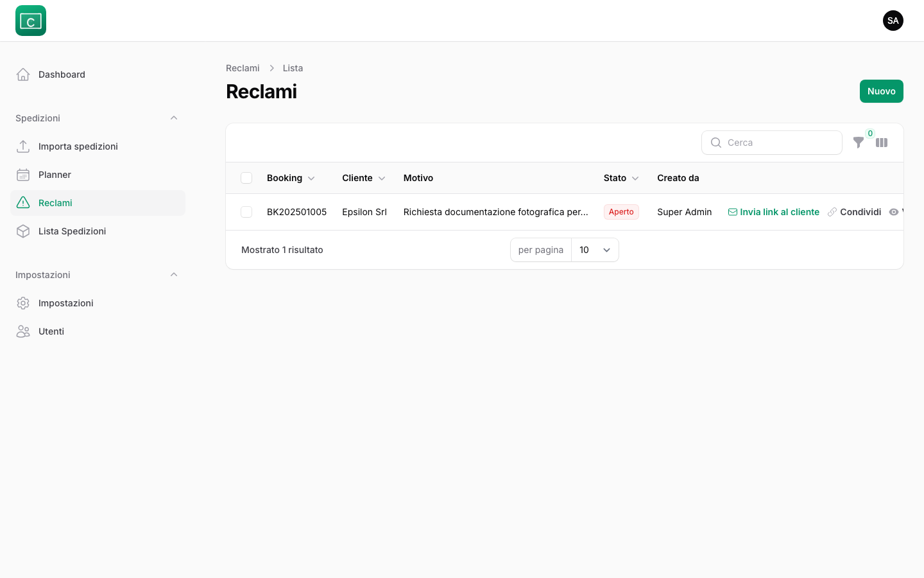Click the filter funnel icon
The width and height of the screenshot is (924, 578).
click(858, 143)
